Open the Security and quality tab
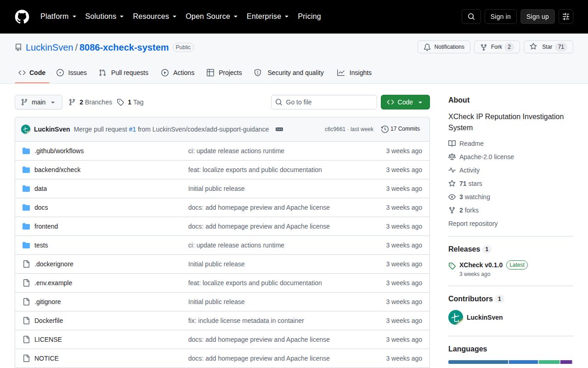 (289, 73)
